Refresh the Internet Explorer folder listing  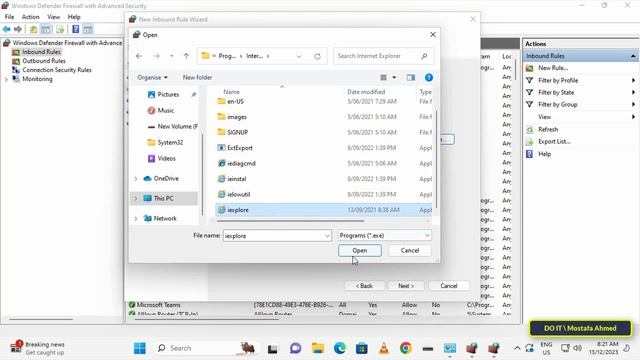tap(317, 56)
